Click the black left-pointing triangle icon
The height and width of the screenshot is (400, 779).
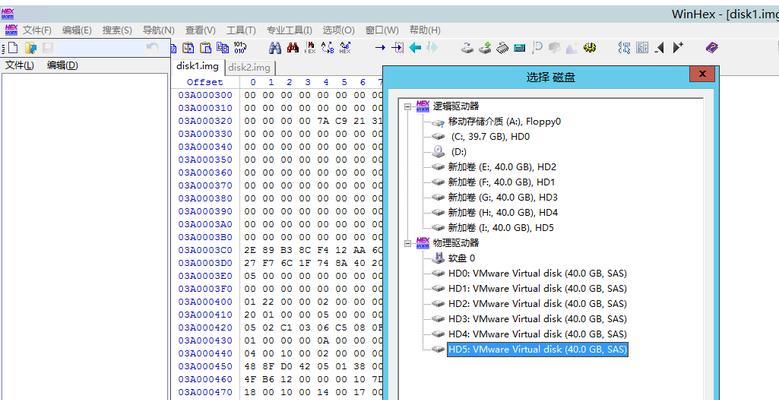[660, 48]
